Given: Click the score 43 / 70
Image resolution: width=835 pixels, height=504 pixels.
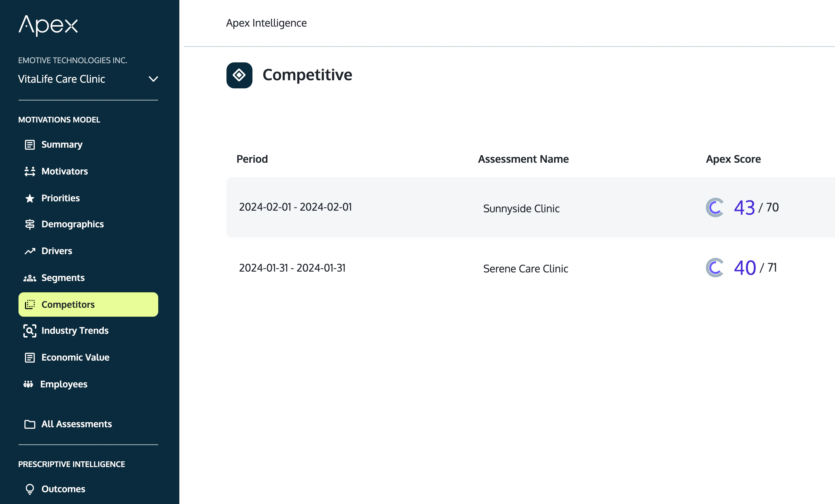Looking at the screenshot, I should 756,207.
